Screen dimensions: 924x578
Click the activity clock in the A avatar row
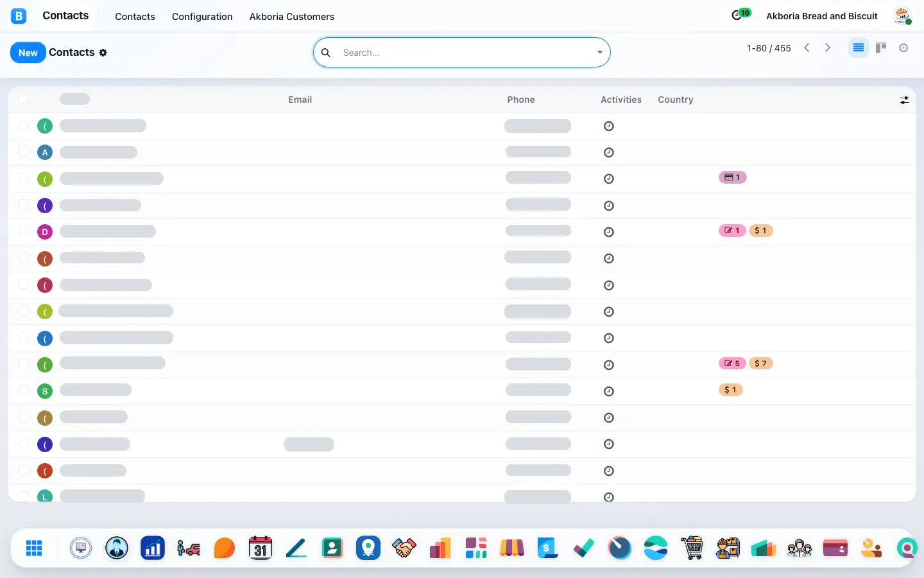click(609, 153)
